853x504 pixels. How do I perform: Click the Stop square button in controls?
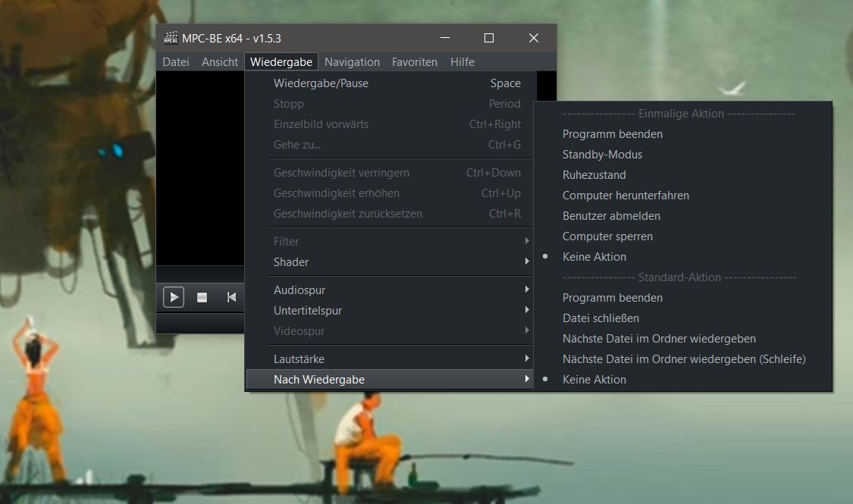pyautogui.click(x=202, y=297)
